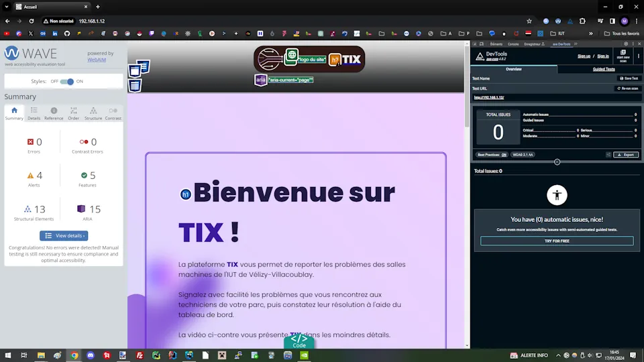Click the ARIA icon under the logo
Screen dimensions: 644x362
(x=261, y=80)
